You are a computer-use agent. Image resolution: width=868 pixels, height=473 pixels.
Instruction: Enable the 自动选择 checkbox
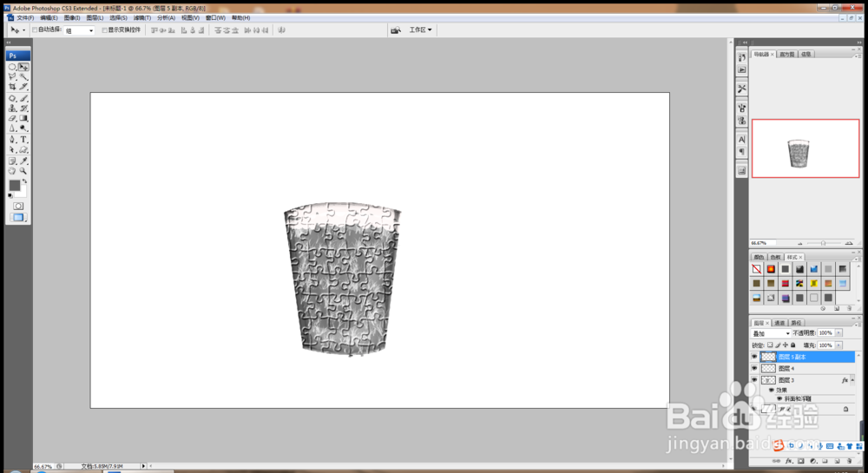click(35, 30)
